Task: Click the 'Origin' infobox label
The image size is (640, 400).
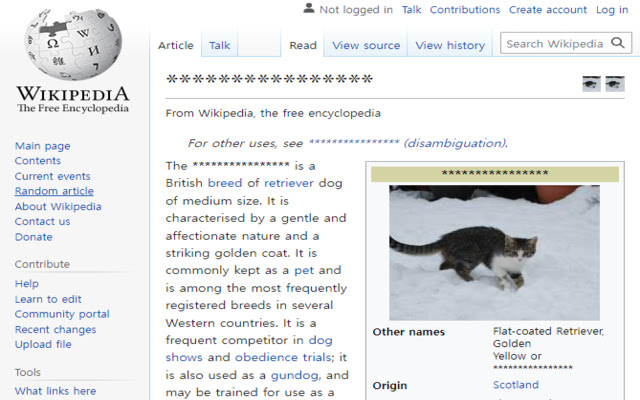Action: [390, 386]
